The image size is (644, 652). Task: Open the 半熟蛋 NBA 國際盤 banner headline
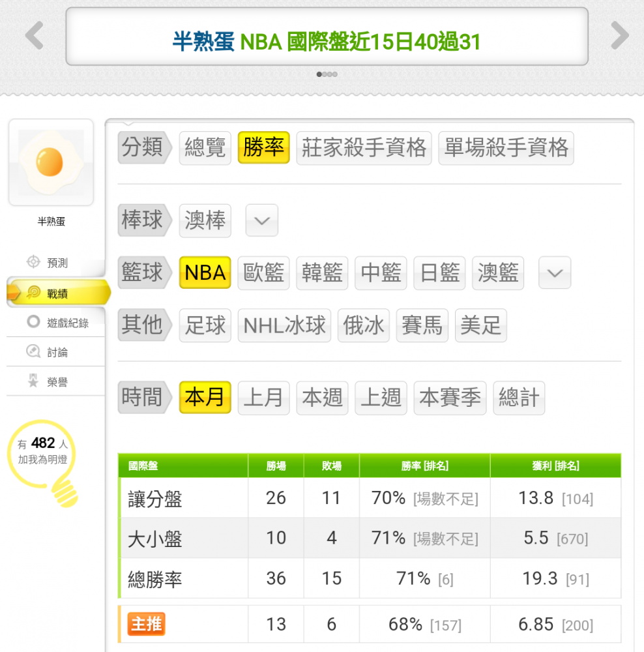[x=327, y=42]
